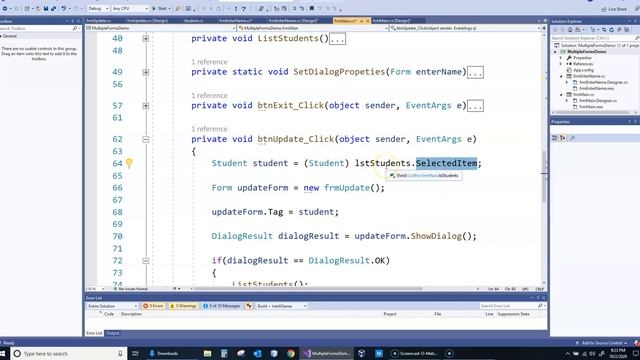Select frmEnterName.Designer.cs in Solution Explorer

pos(603,82)
